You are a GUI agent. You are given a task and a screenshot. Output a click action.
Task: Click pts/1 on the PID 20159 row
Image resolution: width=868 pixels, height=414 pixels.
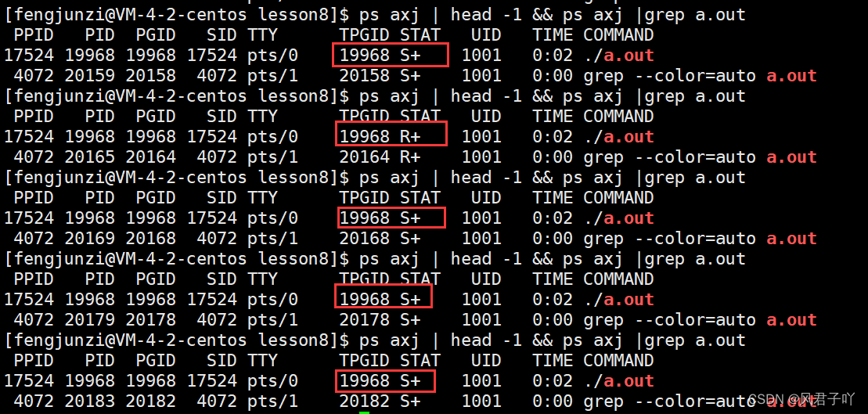coord(272,76)
